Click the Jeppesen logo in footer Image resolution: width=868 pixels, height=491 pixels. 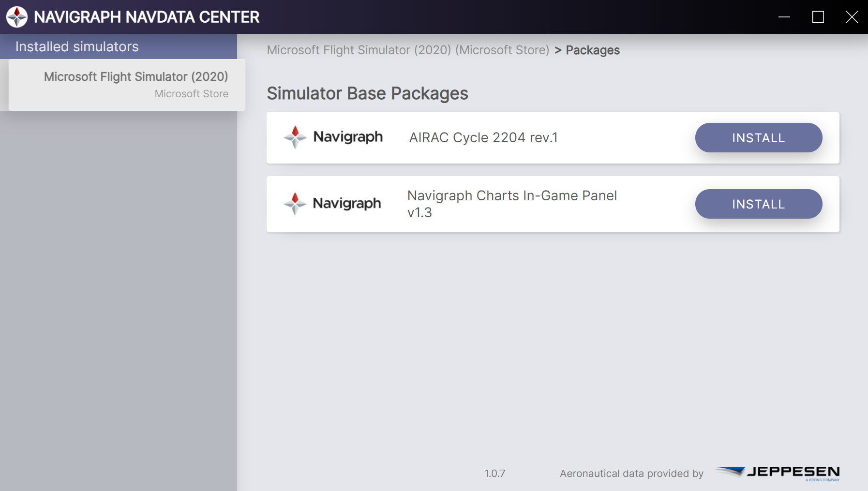[777, 473]
